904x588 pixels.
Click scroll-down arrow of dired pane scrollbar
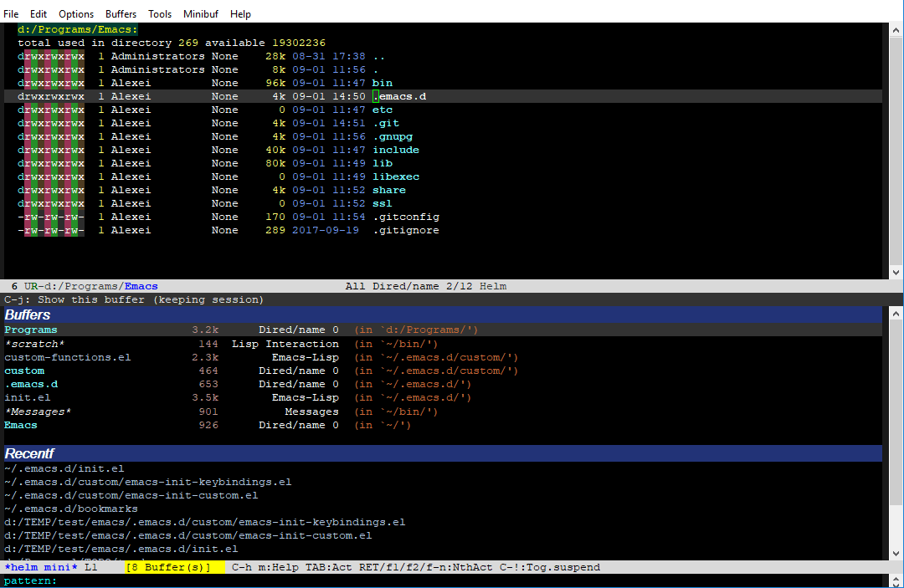[896, 273]
